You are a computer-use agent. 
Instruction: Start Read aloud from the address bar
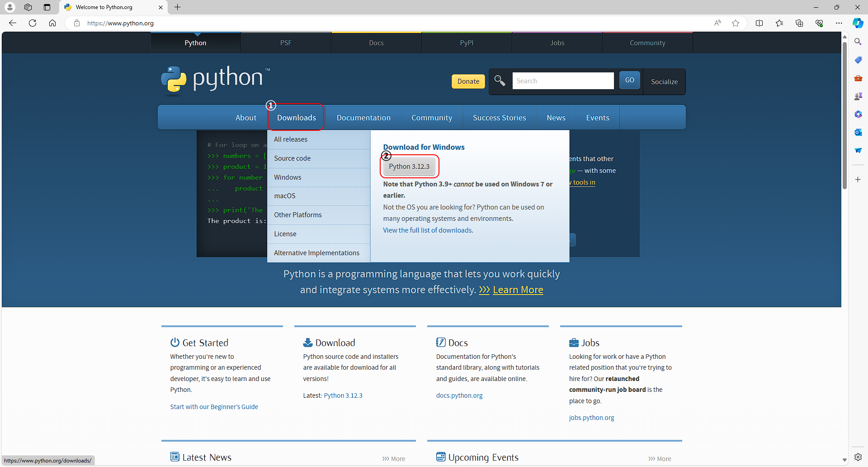coord(718,23)
